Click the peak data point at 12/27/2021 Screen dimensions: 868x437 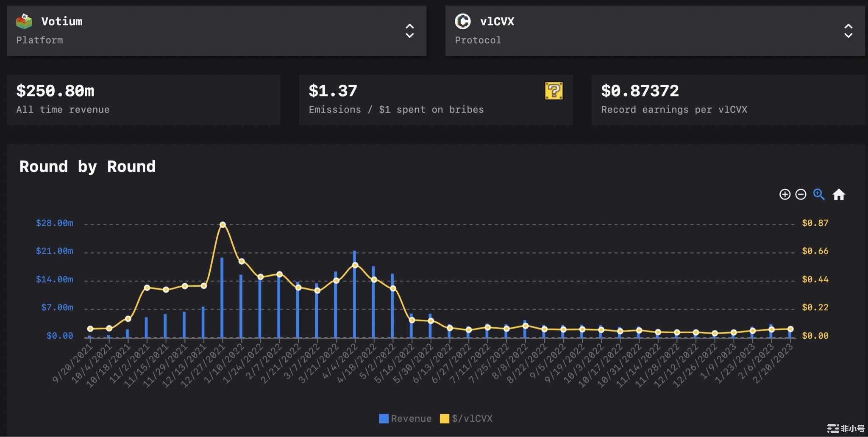pos(223,224)
